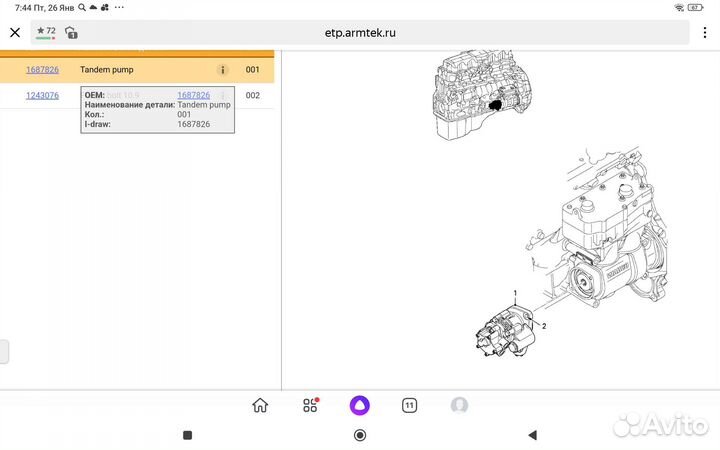The width and height of the screenshot is (720, 450).
Task: Open part number 1243076 link
Action: (x=42, y=96)
